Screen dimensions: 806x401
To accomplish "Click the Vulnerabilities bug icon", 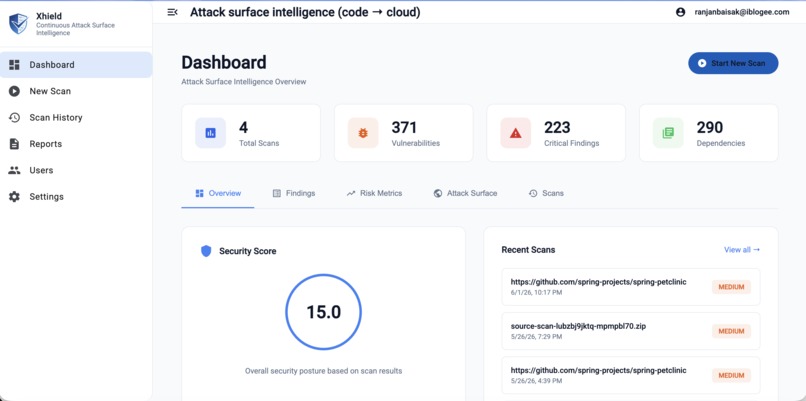I will point(363,133).
